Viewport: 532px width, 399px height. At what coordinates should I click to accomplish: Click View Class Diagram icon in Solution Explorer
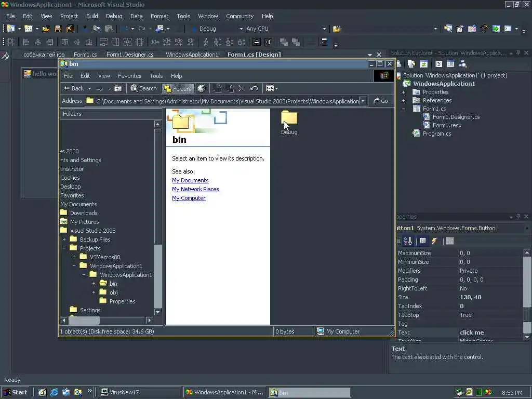pyautogui.click(x=463, y=64)
